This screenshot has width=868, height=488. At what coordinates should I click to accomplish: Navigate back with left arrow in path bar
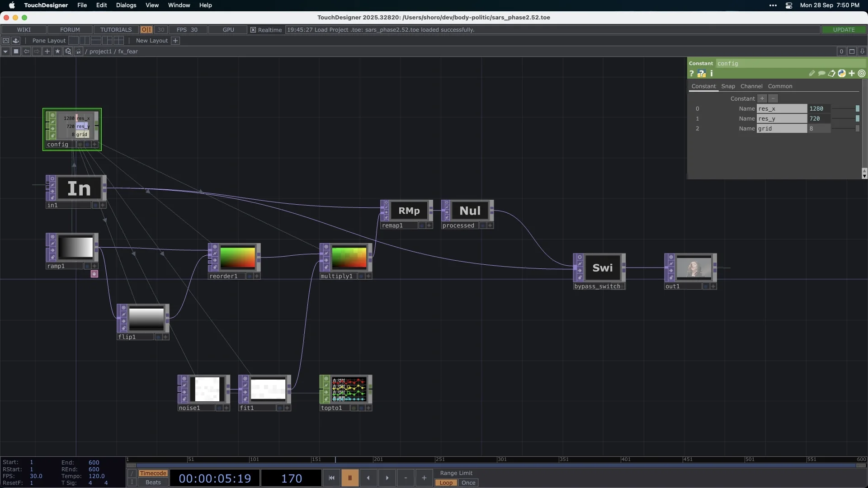coord(26,52)
